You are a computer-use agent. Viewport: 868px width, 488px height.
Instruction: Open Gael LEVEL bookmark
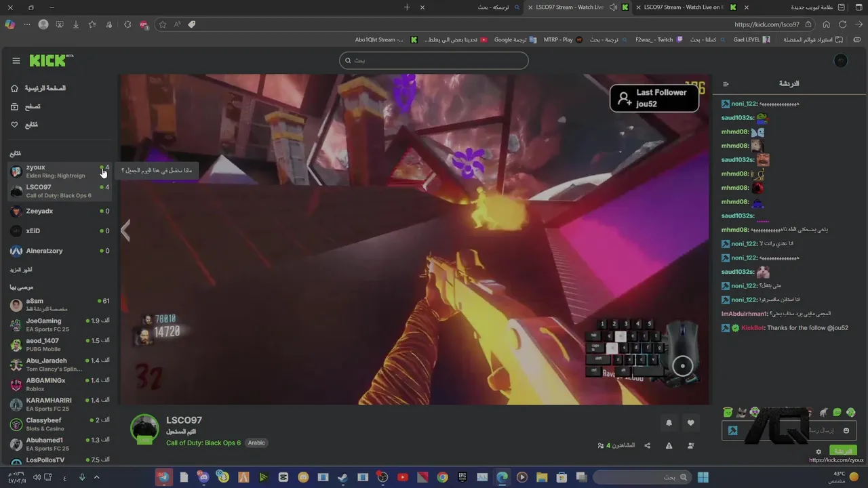[x=751, y=40]
